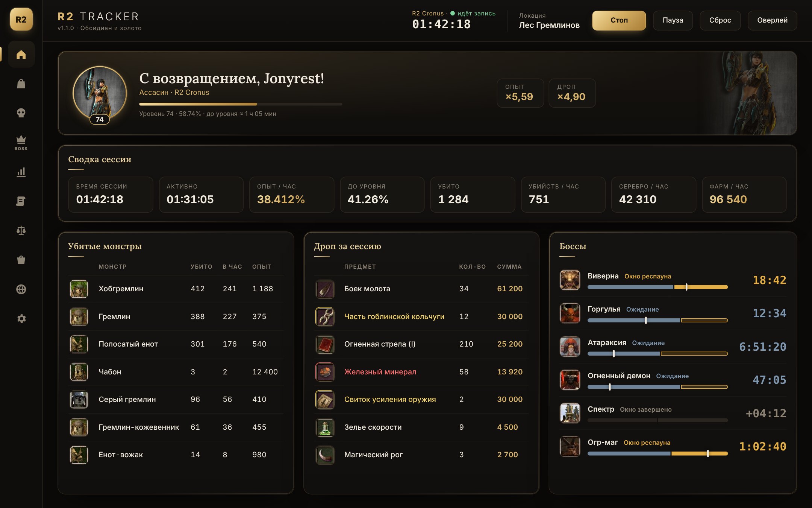Click the УБИТО column header
812x508 pixels.
coord(201,266)
